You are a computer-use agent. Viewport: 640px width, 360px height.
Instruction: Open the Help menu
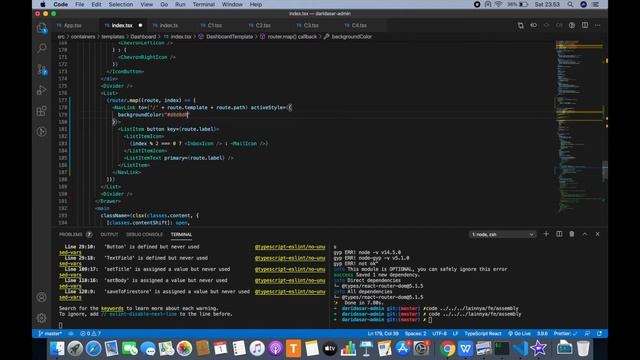pos(256,4)
